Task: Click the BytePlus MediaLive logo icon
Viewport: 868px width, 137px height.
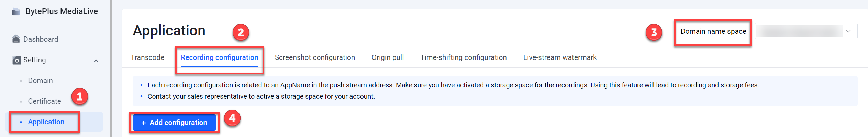Action: (16, 12)
